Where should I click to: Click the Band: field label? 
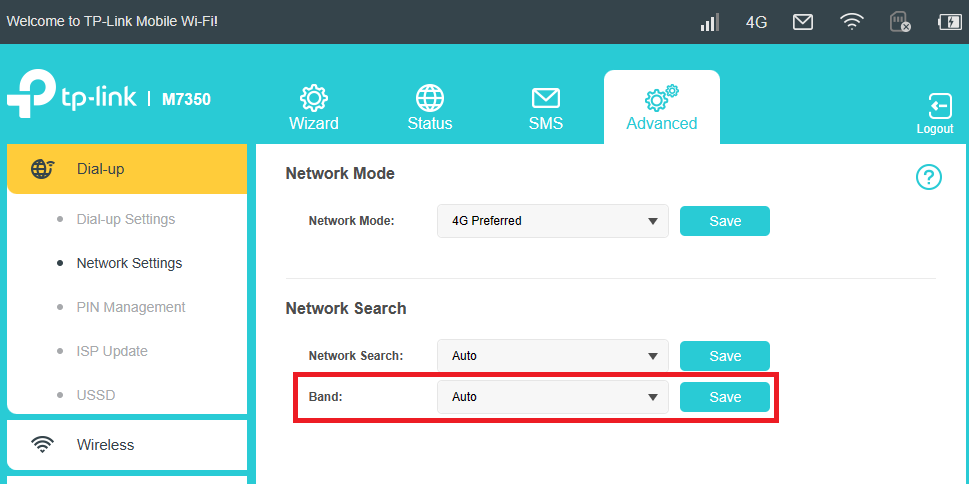325,397
